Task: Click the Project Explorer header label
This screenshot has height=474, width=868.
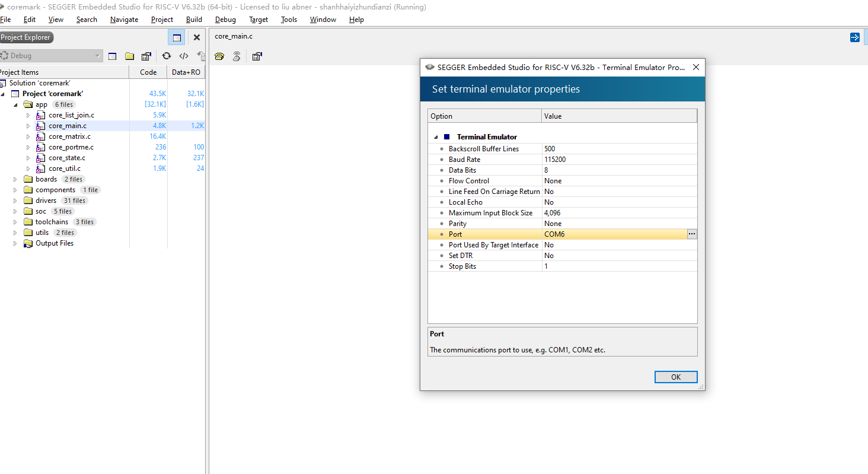Action: [x=26, y=37]
